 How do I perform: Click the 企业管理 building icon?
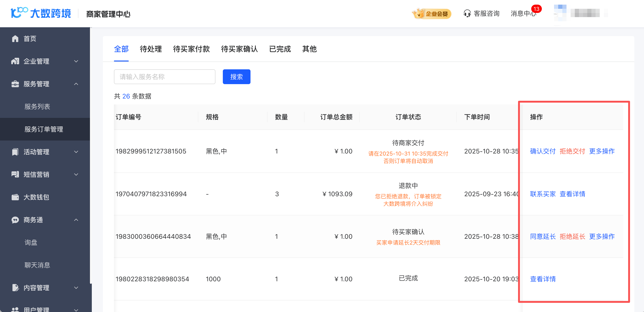(15, 61)
